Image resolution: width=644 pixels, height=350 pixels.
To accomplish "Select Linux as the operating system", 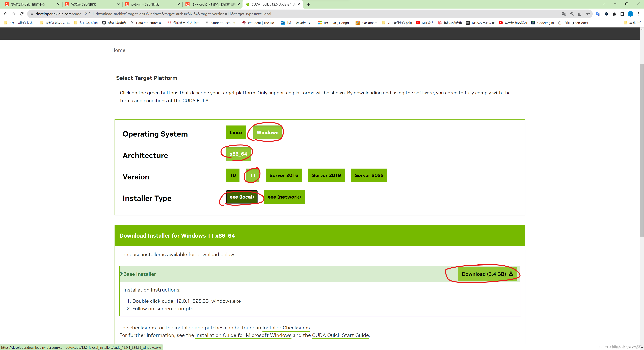I will (236, 133).
